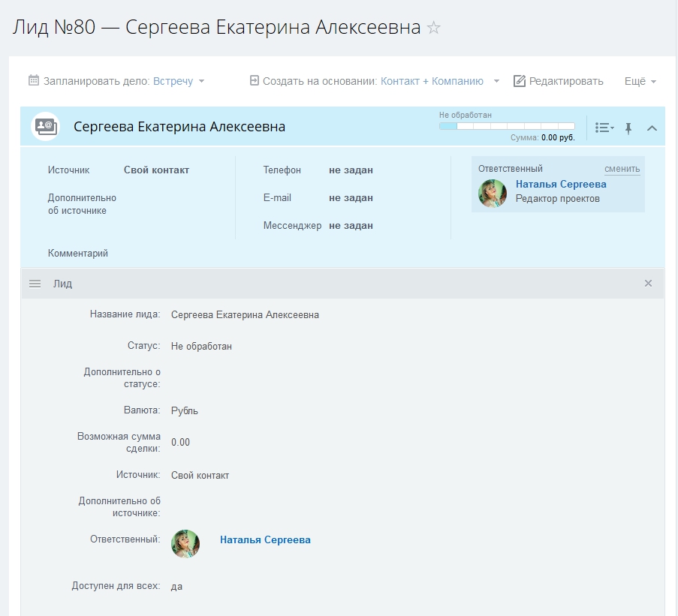
Task: Close the Лид section
Action: click(648, 284)
